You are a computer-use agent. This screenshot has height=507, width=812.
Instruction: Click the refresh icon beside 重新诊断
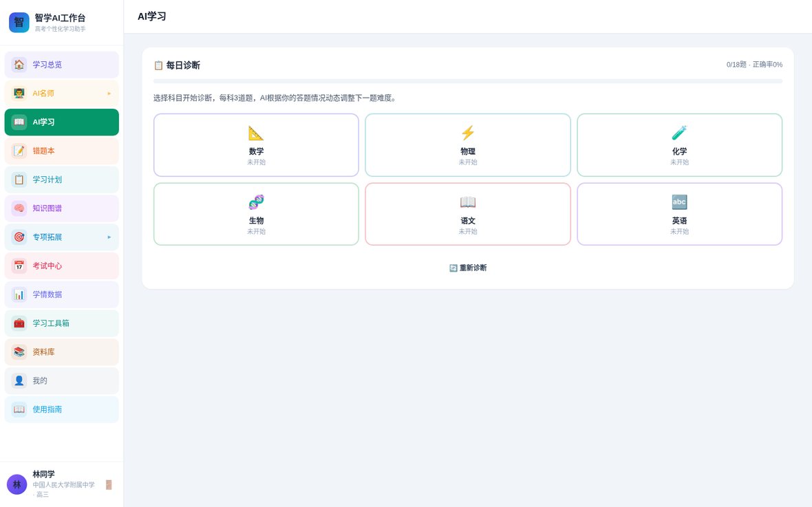453,268
